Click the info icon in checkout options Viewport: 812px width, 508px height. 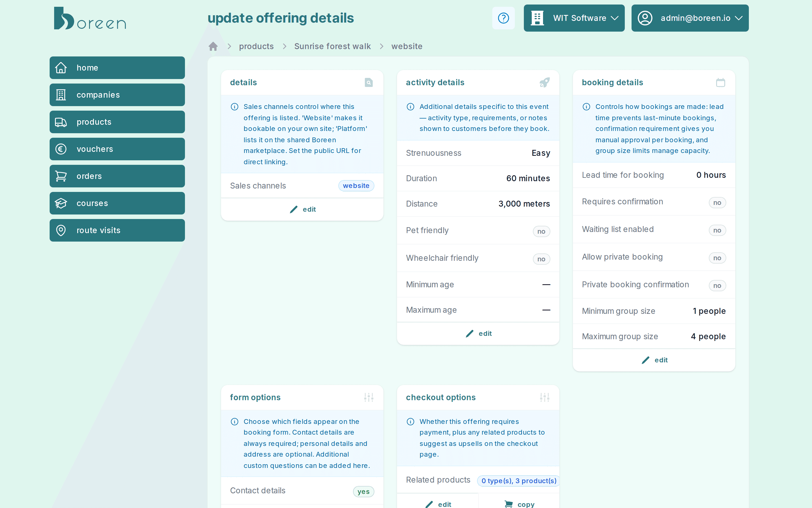click(410, 422)
